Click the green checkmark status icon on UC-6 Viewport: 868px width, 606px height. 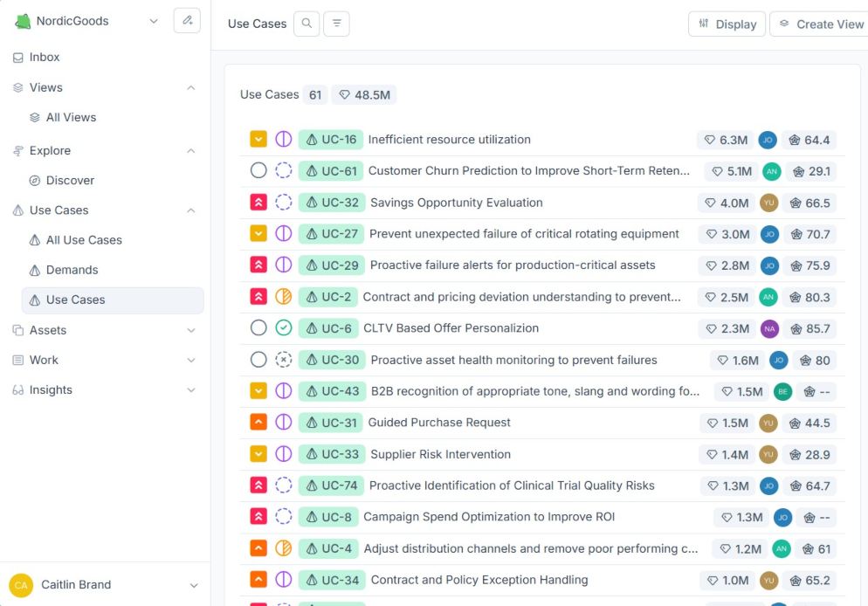[284, 328]
